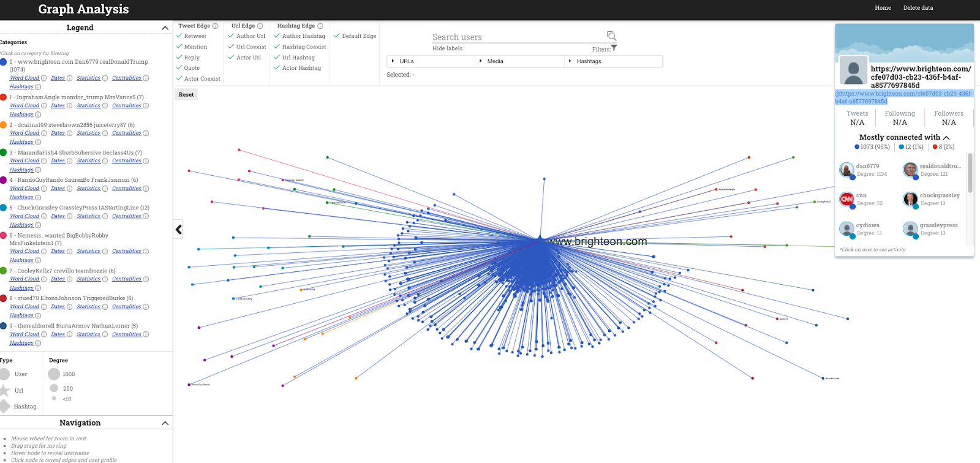Click the magnifier icon beside Search users
This screenshot has height=463, width=980.
pos(611,36)
